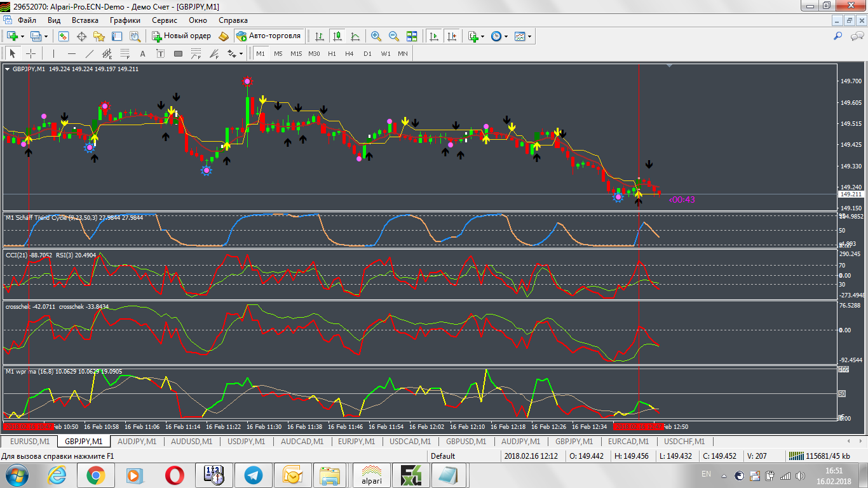Open Telegram from the Windows taskbar

(x=255, y=475)
